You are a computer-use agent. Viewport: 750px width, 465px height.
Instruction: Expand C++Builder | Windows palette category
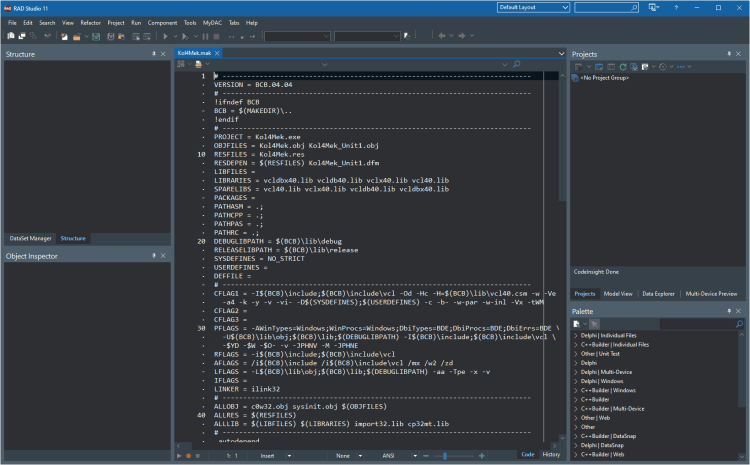(x=576, y=390)
